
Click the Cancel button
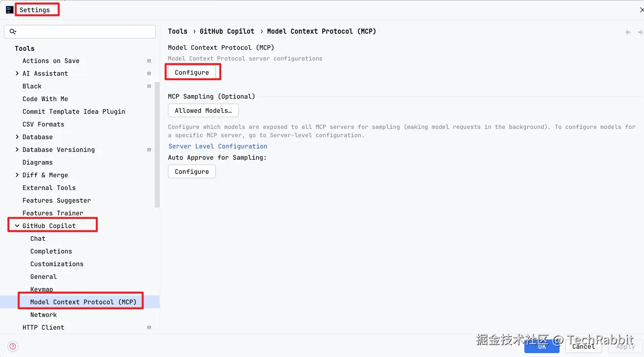point(583,346)
